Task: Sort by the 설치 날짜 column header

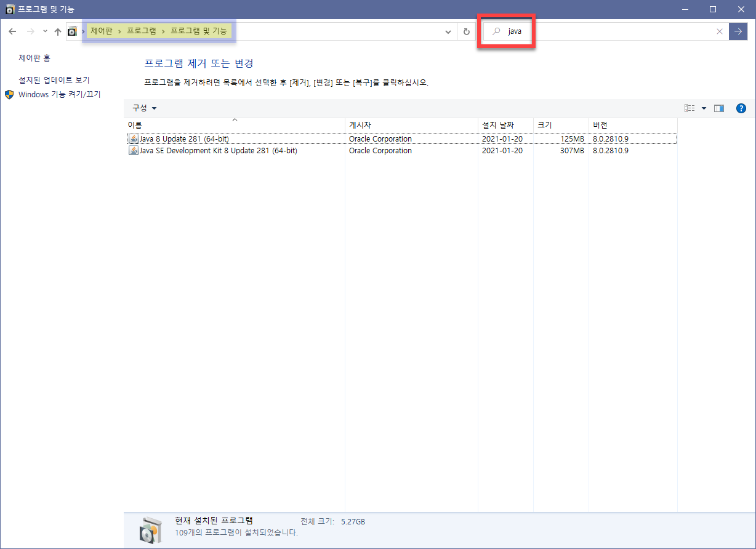Action: (505, 125)
